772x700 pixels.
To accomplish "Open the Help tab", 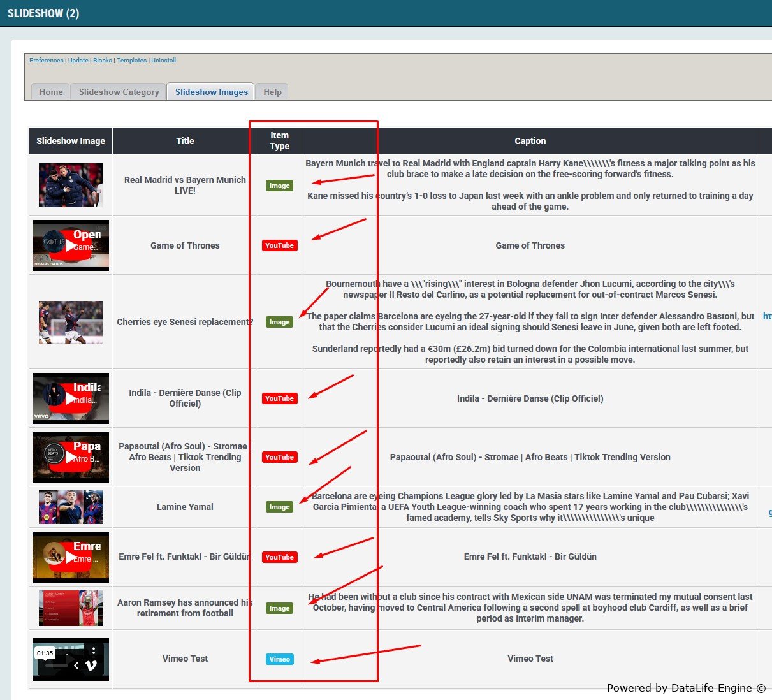I will point(272,92).
